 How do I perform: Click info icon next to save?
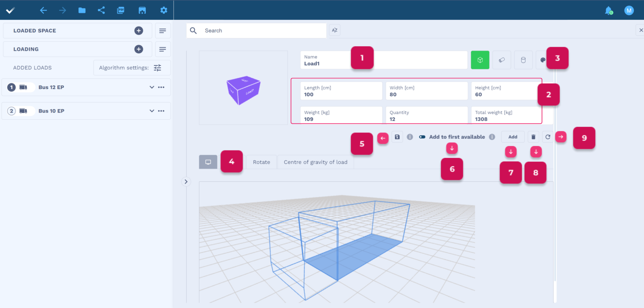tap(410, 137)
